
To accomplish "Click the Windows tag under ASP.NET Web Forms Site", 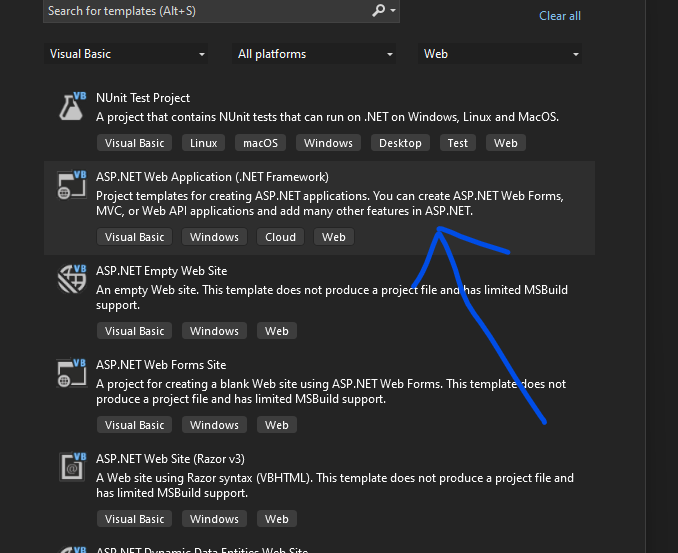I will [x=214, y=425].
